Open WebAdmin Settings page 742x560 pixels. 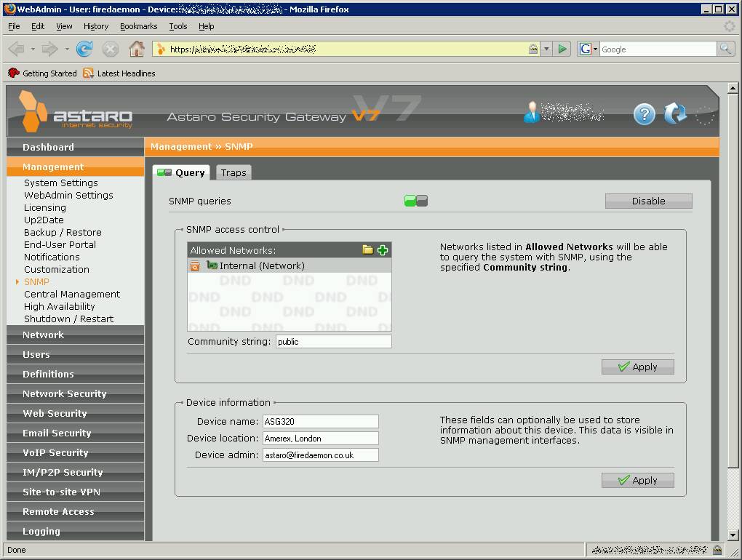(68, 196)
